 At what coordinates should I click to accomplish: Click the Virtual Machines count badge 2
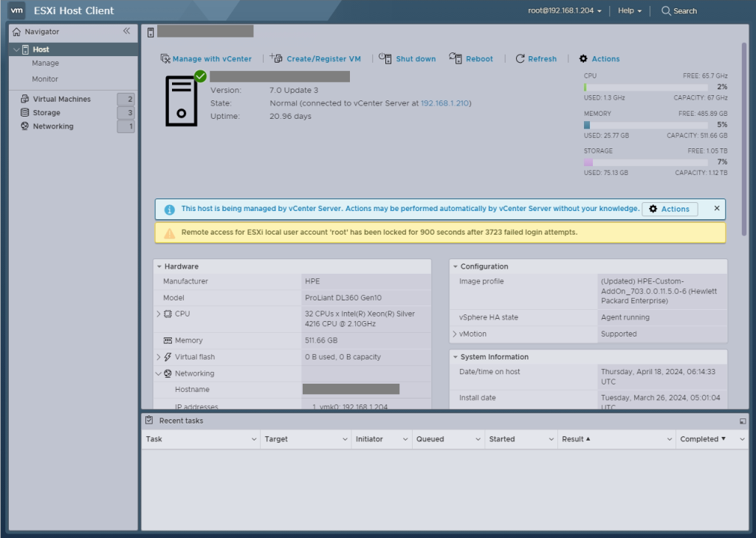(x=126, y=99)
